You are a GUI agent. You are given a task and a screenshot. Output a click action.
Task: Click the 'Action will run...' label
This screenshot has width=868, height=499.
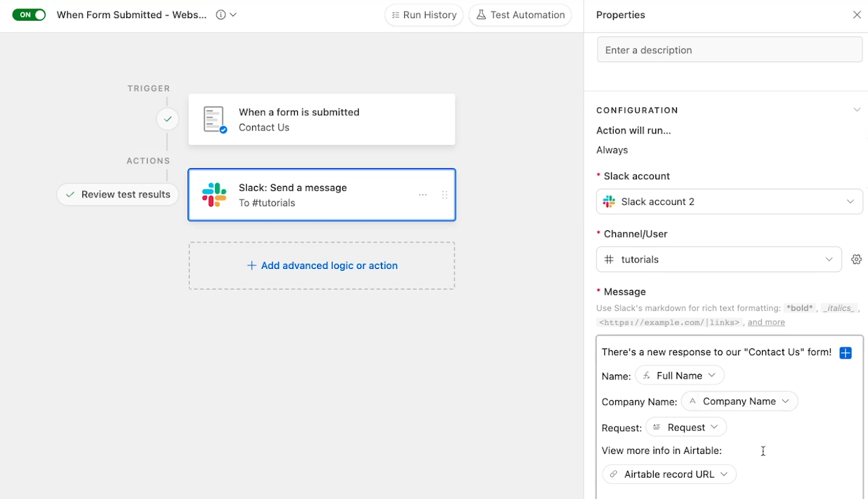tap(634, 130)
